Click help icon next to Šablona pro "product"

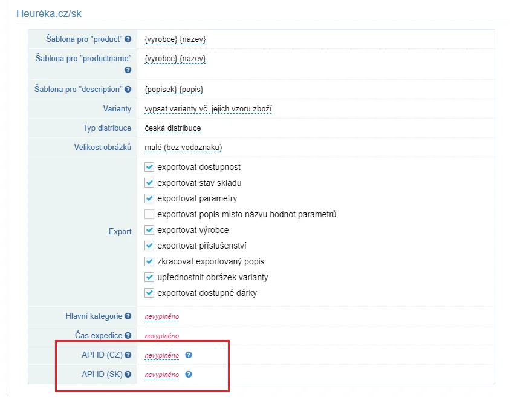(x=128, y=39)
